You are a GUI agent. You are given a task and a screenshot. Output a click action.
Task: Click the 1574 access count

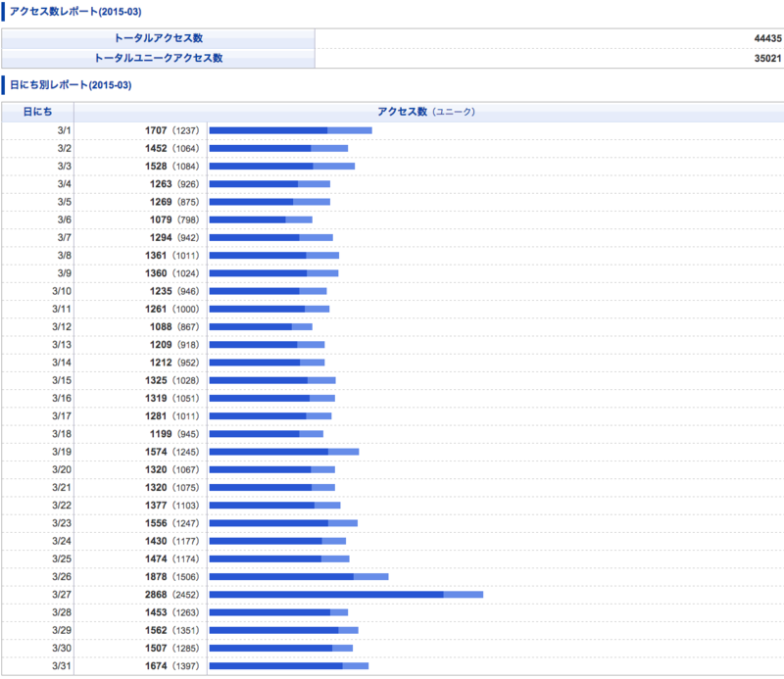coord(156,452)
